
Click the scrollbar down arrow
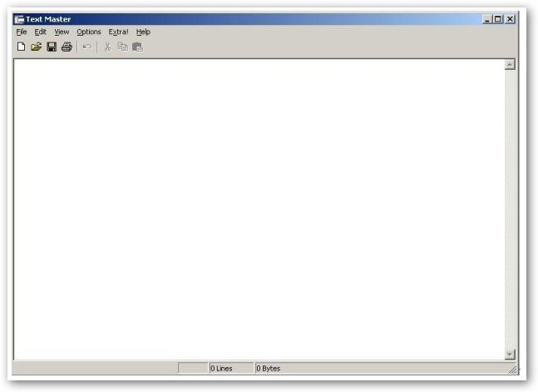tap(510, 355)
